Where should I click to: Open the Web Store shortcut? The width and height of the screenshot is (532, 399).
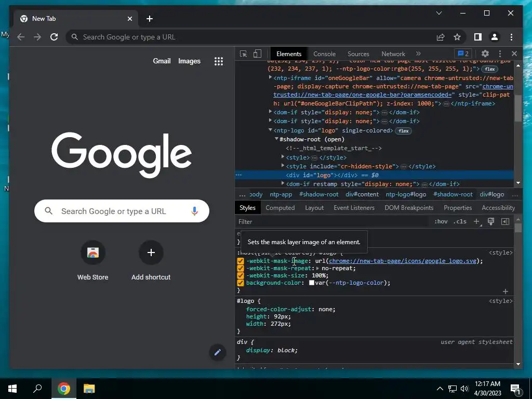click(x=92, y=261)
